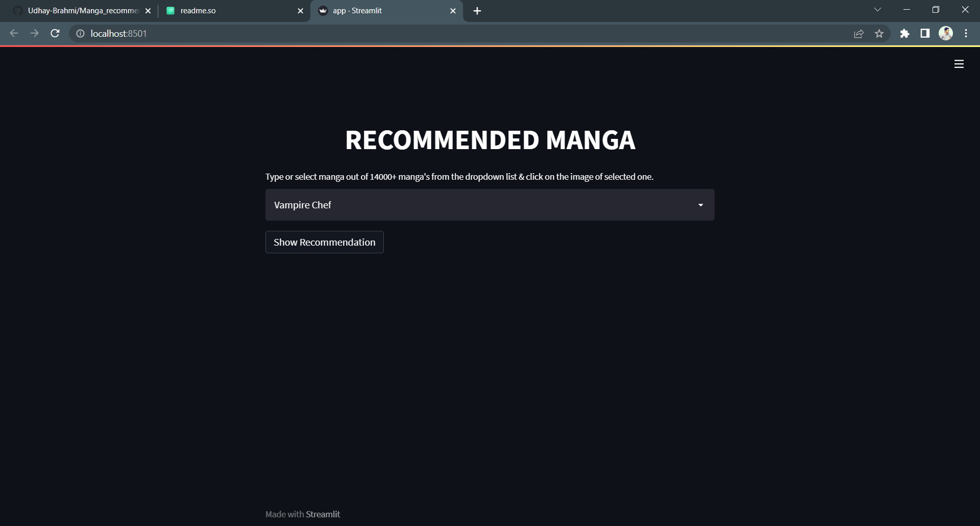Select the Vampire Chef text in the selectbox

click(x=302, y=205)
